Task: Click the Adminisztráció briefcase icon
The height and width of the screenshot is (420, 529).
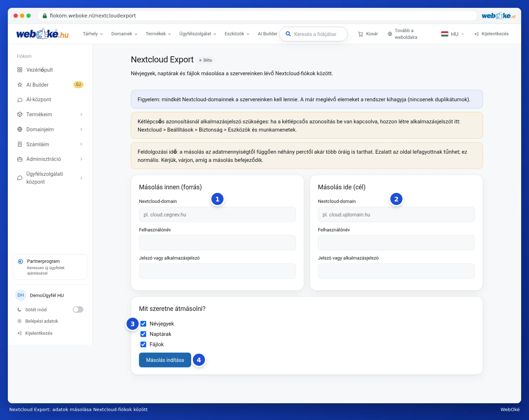Action: point(20,159)
